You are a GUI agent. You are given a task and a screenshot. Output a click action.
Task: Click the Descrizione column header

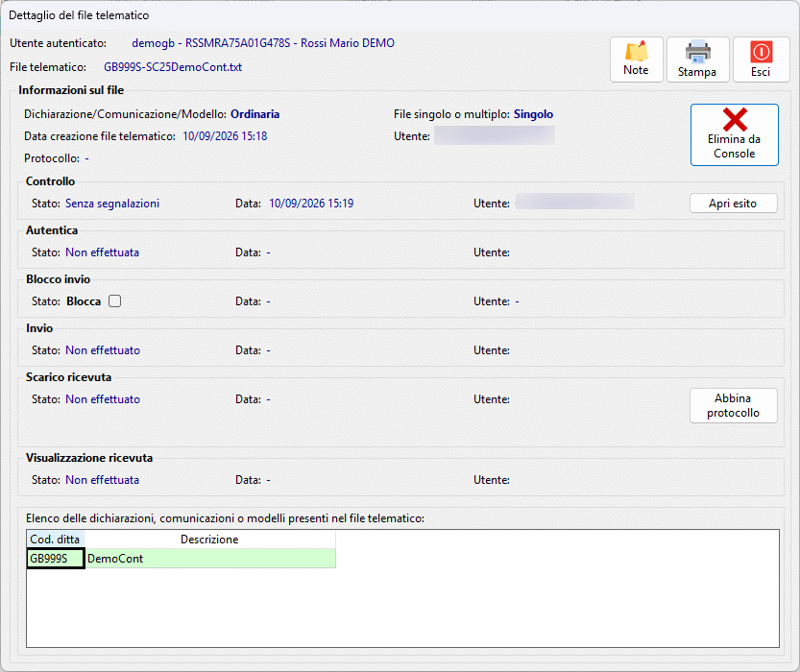tap(209, 540)
